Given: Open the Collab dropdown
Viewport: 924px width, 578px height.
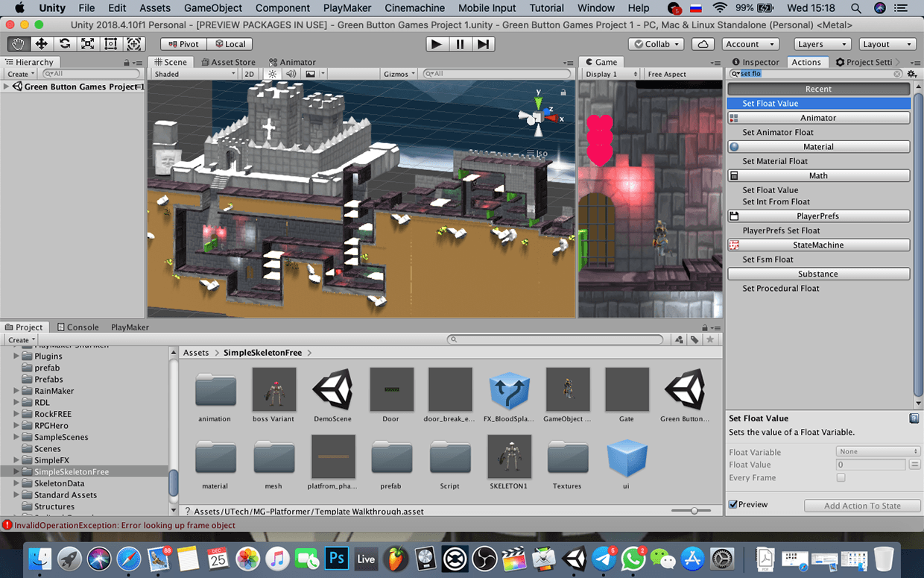Looking at the screenshot, I should [655, 44].
